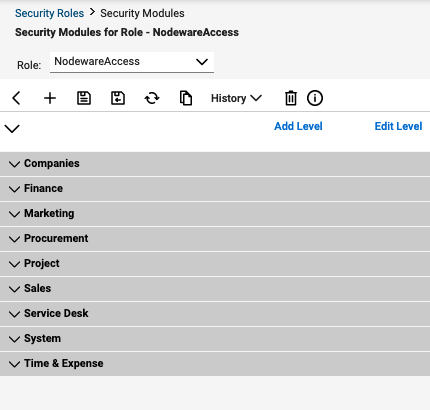Click the Back arrow icon in toolbar
Viewport: 430px width, 410px height.
16,98
